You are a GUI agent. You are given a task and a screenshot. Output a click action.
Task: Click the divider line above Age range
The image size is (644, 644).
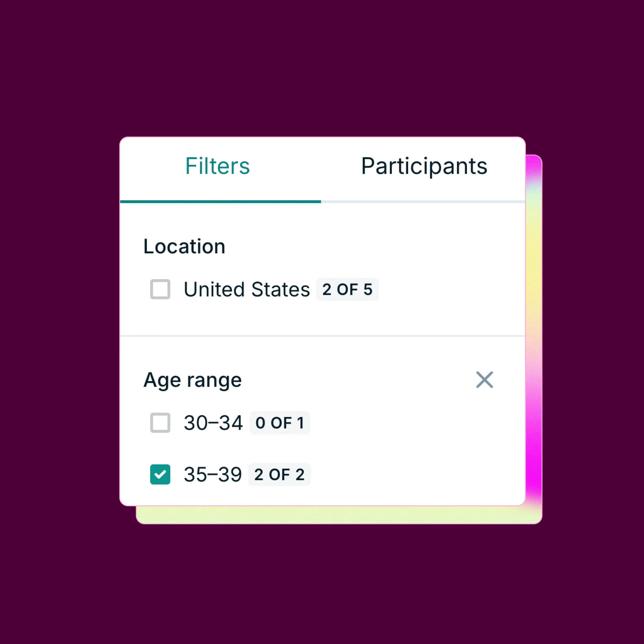coord(322,336)
